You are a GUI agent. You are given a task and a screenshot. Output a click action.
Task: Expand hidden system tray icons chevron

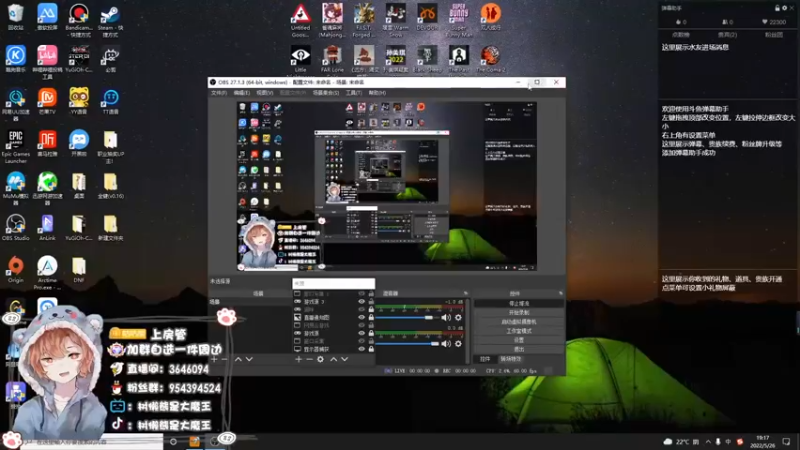pos(708,441)
